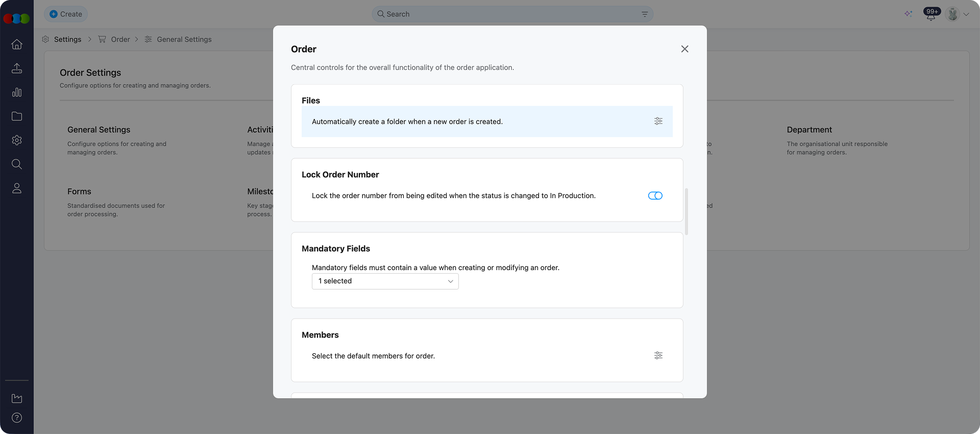Open the help question mark icon
This screenshot has width=980, height=434.
[17, 418]
